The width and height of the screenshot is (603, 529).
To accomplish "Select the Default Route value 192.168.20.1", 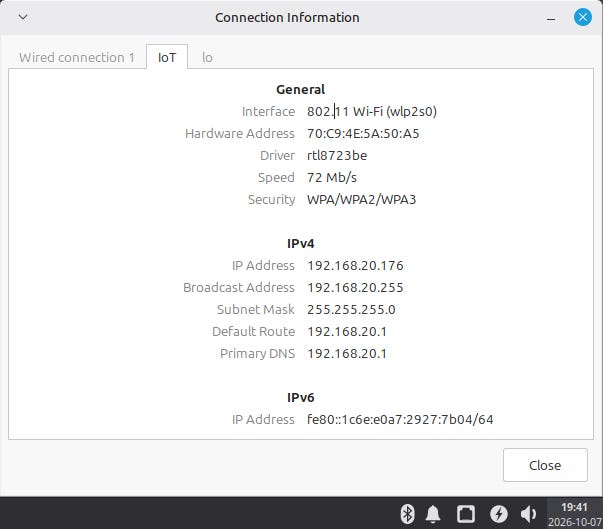I will click(x=347, y=331).
